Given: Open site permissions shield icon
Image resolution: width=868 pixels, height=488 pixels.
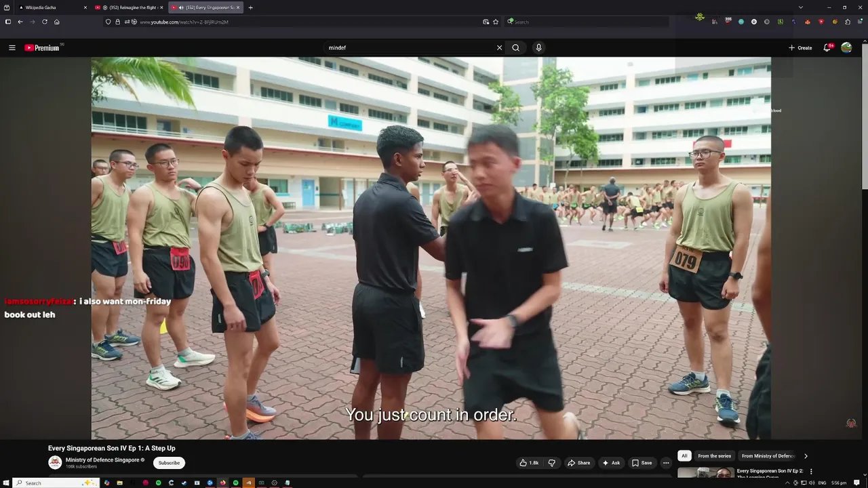Looking at the screenshot, I should 108,22.
